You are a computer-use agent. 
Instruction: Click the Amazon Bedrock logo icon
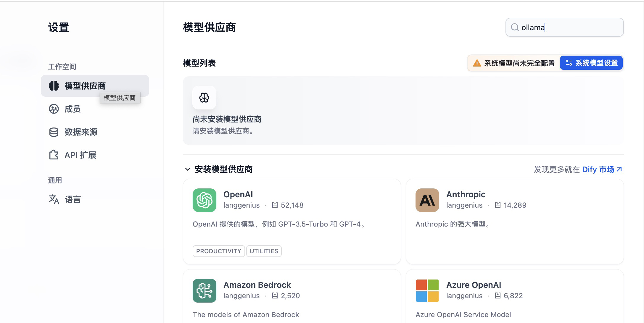coord(204,291)
